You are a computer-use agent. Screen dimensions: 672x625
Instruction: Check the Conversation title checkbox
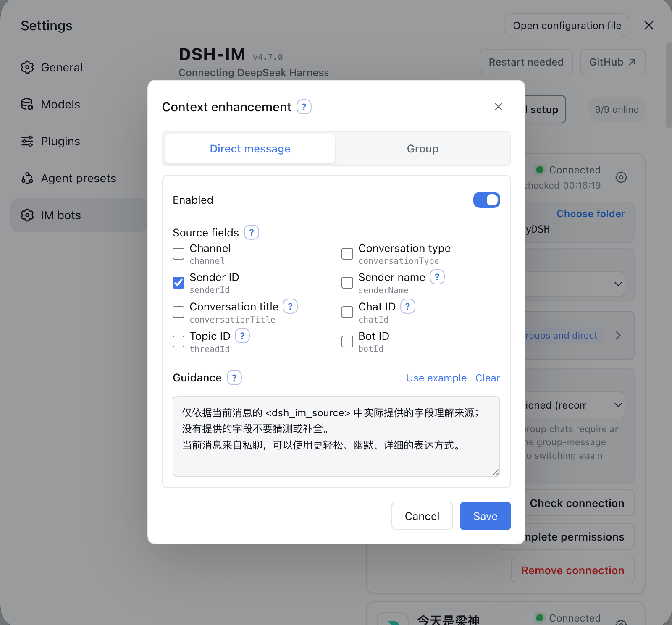[x=178, y=312]
